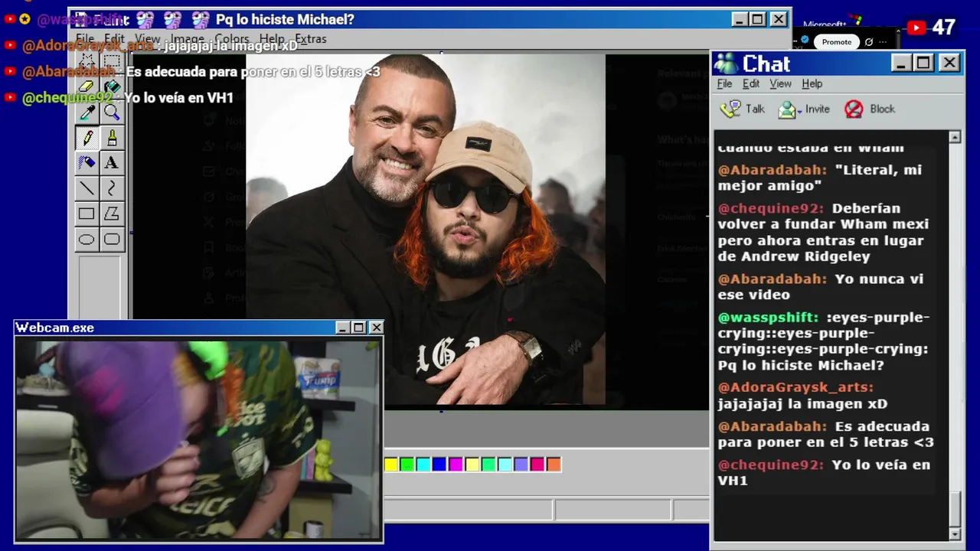Image resolution: width=980 pixels, height=551 pixels.
Task: Open the Colors menu in Paint
Action: coord(232,39)
